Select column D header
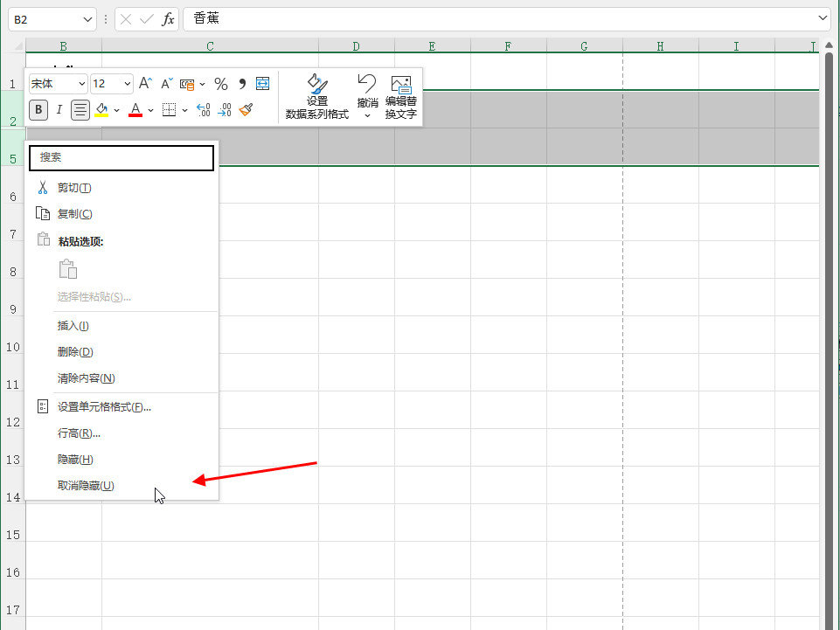 point(357,46)
